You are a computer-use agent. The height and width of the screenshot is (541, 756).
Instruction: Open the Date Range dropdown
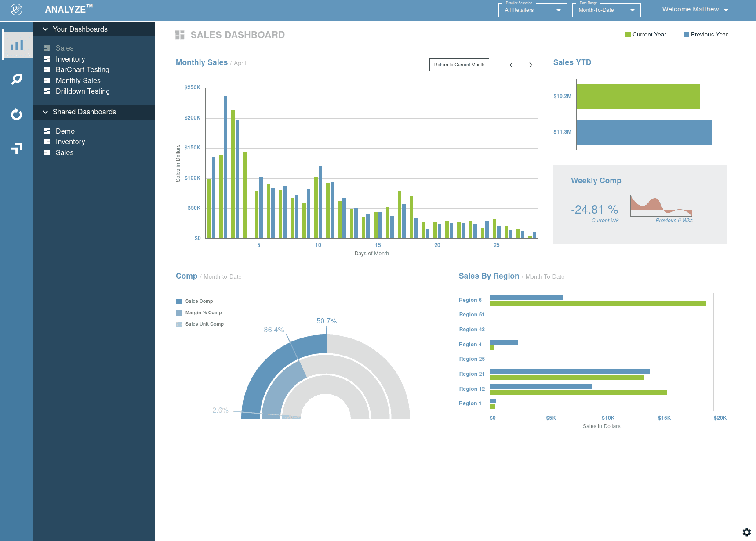point(606,10)
